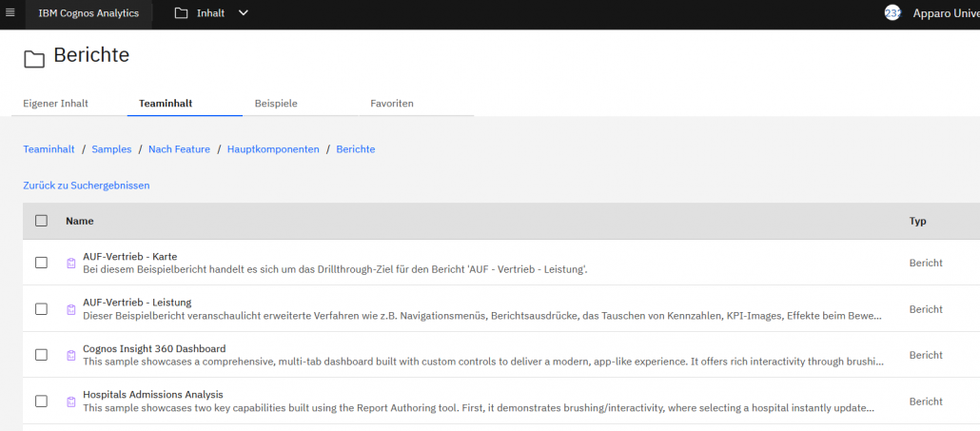This screenshot has width=980, height=431.
Task: Select the Cognos Insight 360 Dashboard checkbox
Action: tap(41, 355)
